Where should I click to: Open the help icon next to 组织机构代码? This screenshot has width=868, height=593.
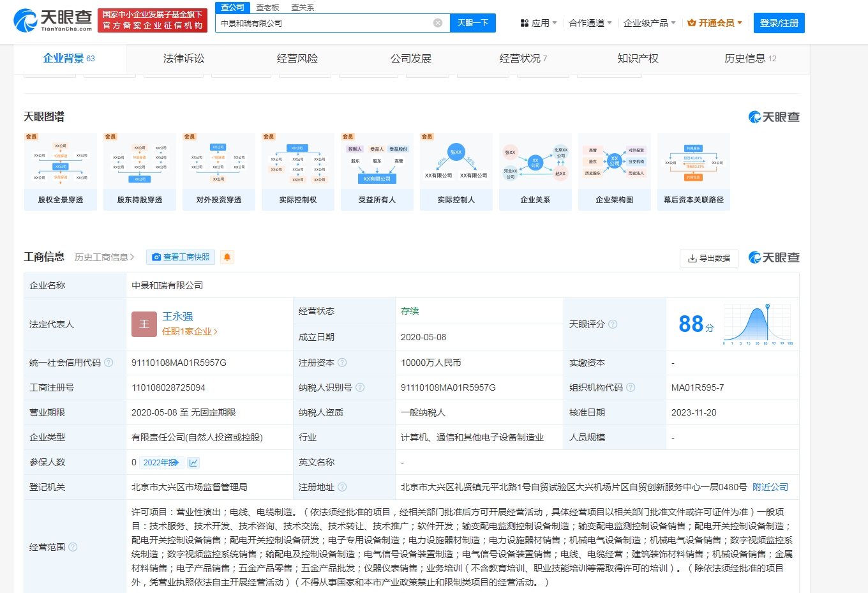tap(631, 387)
